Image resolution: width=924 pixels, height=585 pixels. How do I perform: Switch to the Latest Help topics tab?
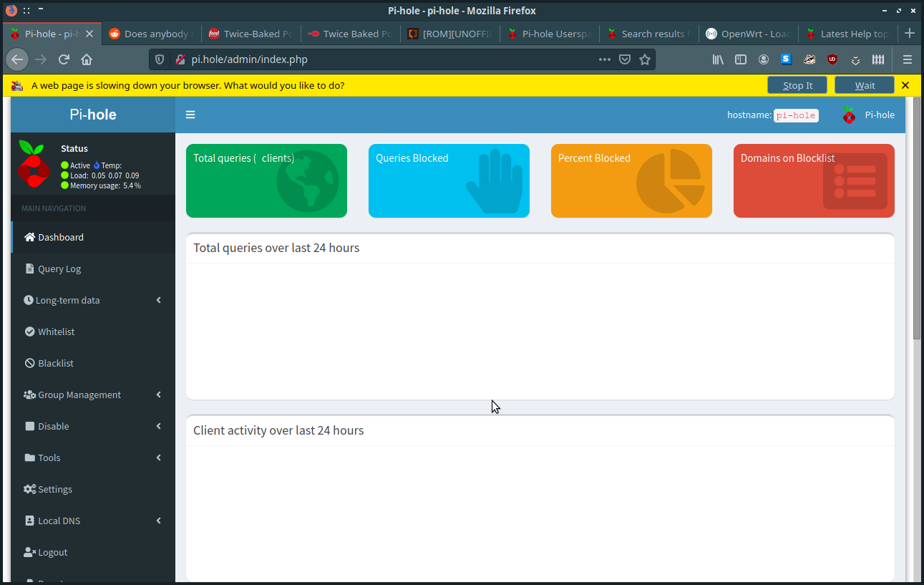[x=847, y=34]
